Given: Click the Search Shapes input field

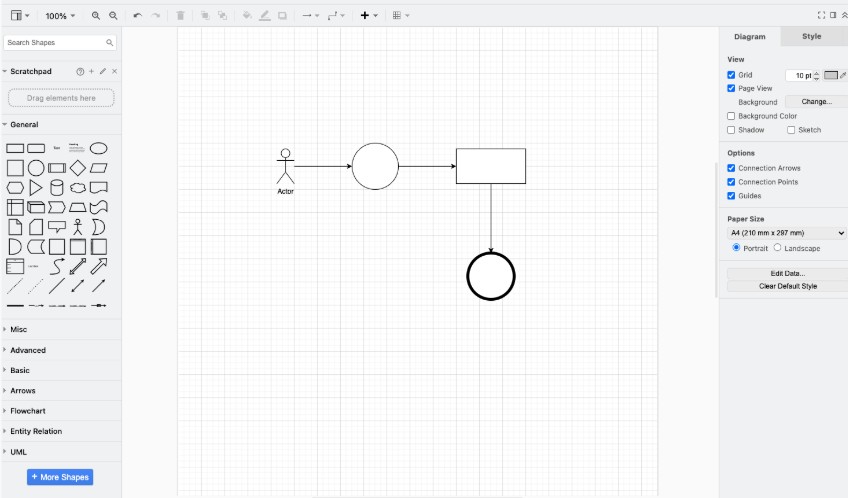Looking at the screenshot, I should (55, 43).
